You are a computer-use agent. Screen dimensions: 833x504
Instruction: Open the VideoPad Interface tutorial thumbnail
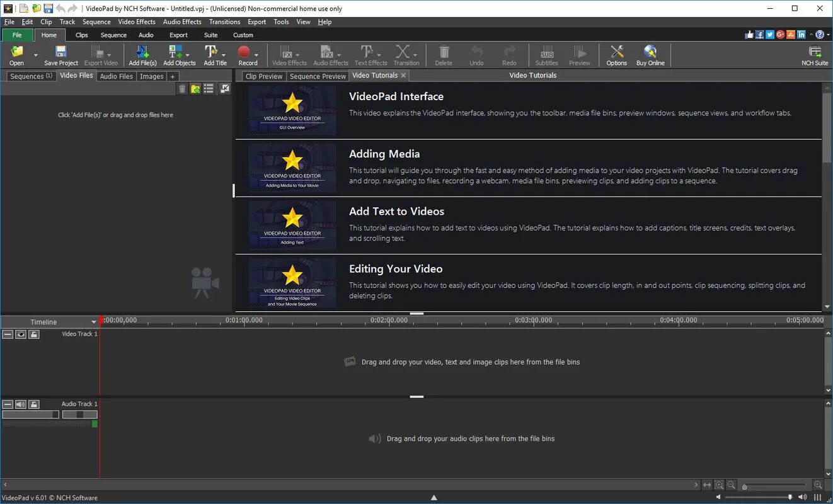coord(292,110)
